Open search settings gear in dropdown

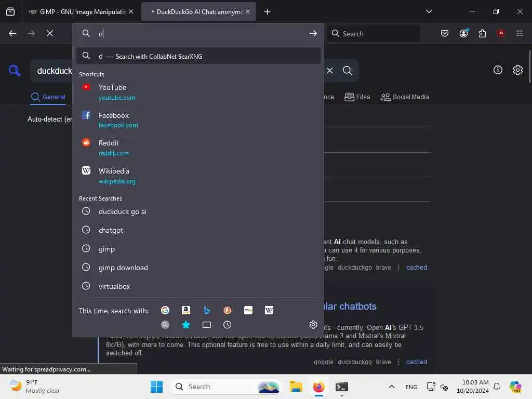click(x=313, y=325)
